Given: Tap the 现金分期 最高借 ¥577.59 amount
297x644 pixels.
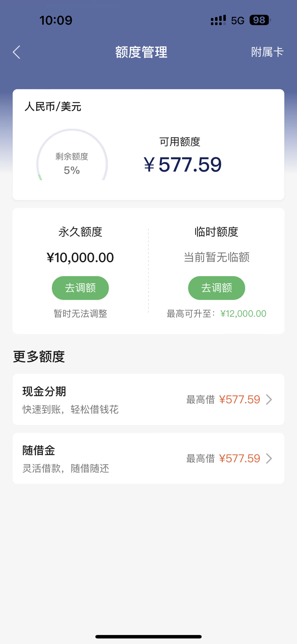Looking at the screenshot, I should point(240,400).
